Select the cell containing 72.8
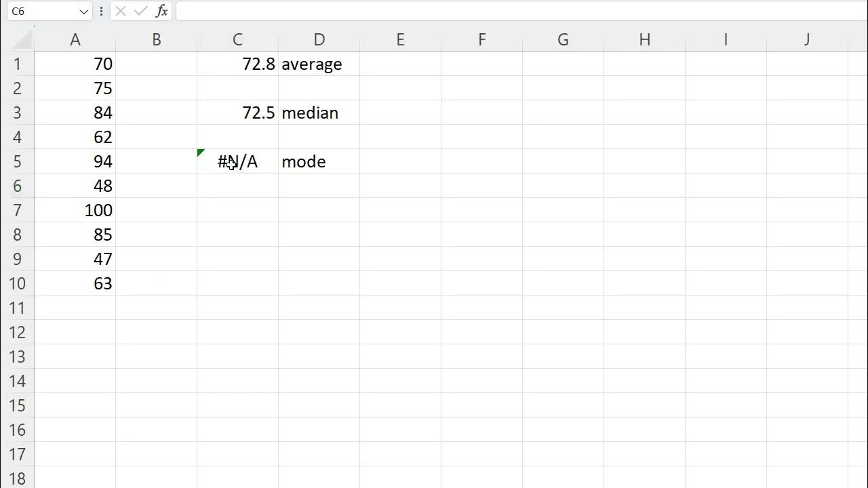Image resolution: width=868 pixels, height=488 pixels. [237, 64]
